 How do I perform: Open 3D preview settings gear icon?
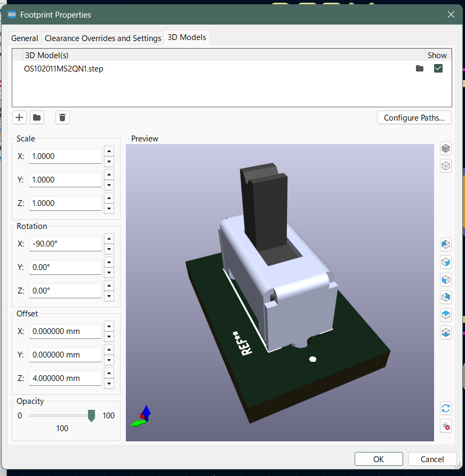446,426
